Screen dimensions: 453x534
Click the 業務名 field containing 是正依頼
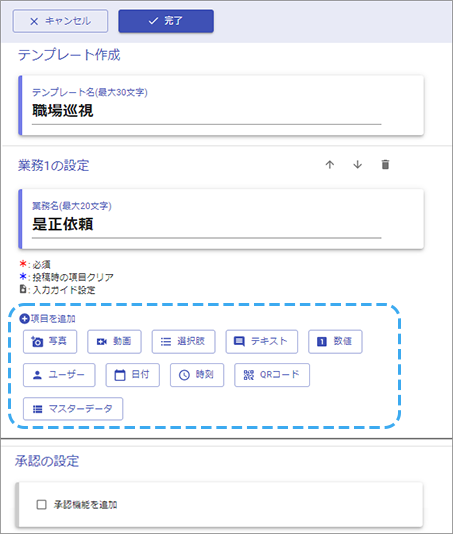point(206,224)
